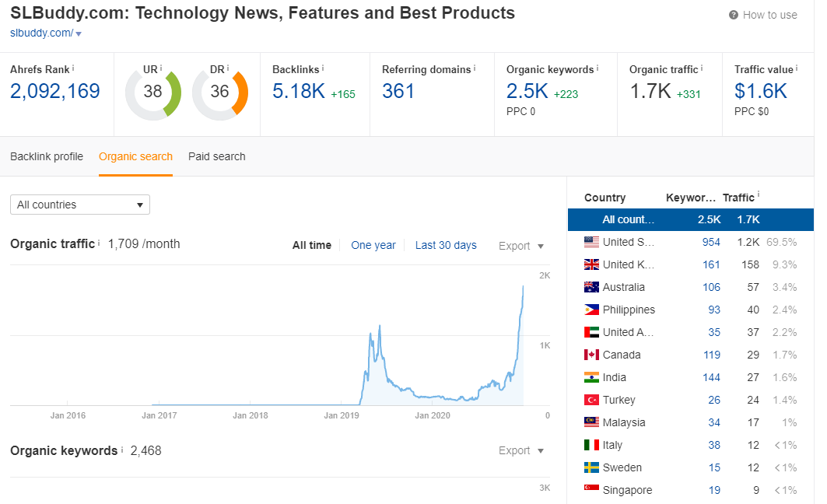Click the info icon next to Backlinks
The image size is (827, 504).
322,66
